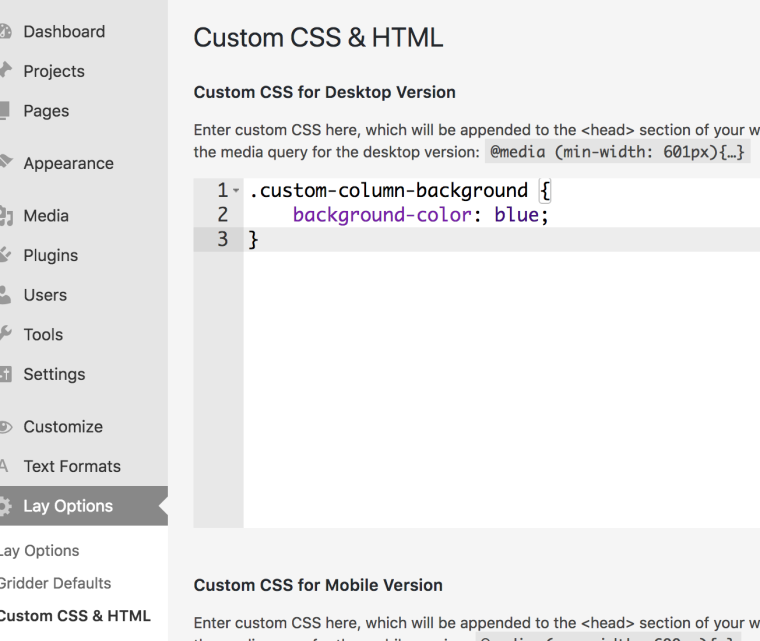
Task: Click line number 2 in editor gutter
Action: pos(222,215)
